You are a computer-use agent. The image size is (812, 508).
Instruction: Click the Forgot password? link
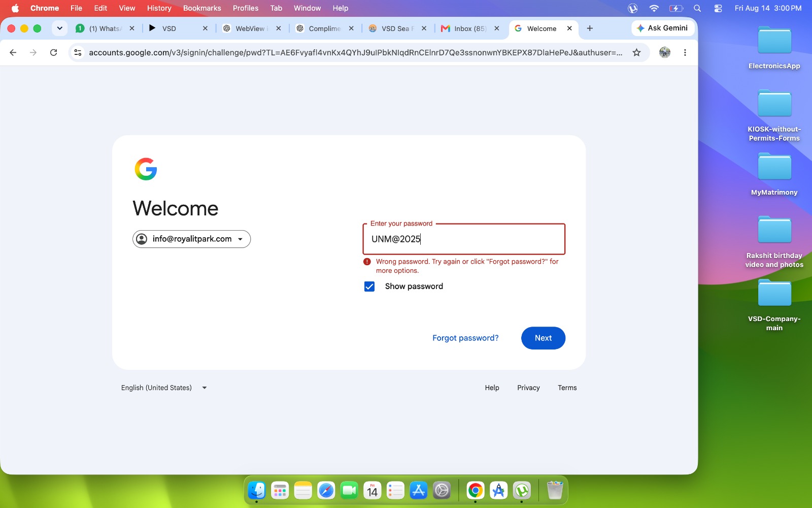tap(465, 338)
